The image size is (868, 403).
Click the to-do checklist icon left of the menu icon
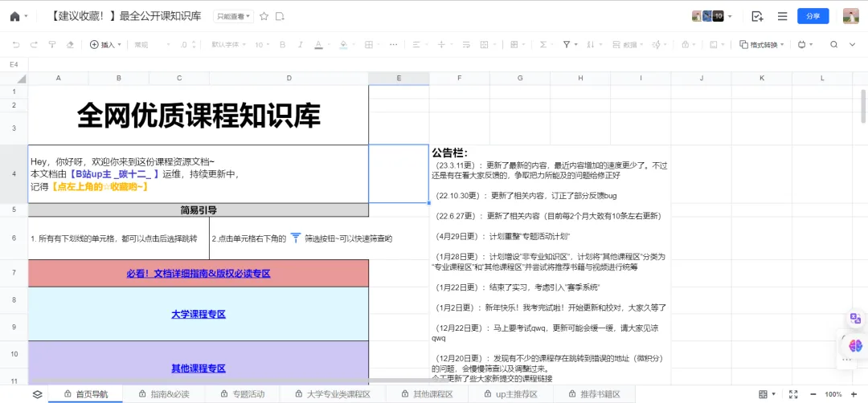click(757, 17)
